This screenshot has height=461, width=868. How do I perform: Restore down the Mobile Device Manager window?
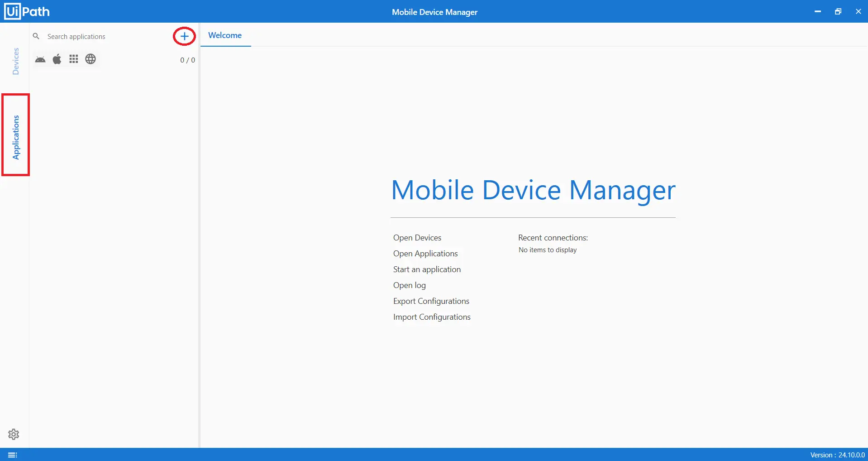point(838,11)
